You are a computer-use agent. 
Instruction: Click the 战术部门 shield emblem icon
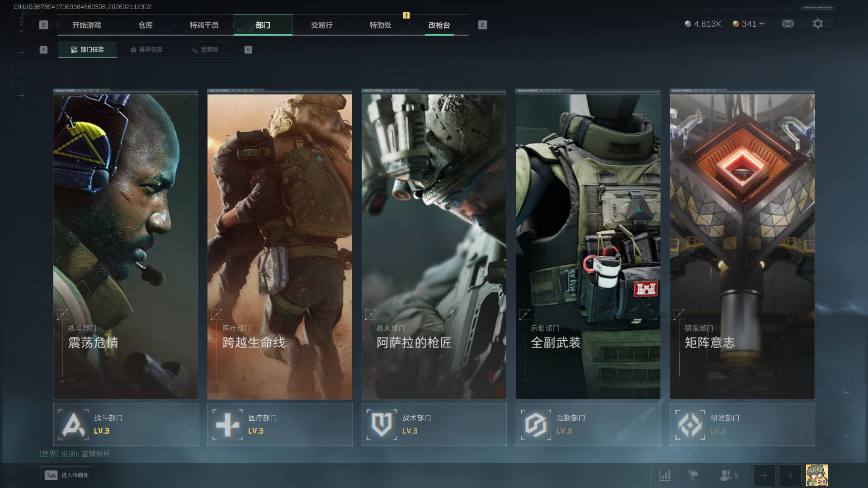[x=382, y=425]
